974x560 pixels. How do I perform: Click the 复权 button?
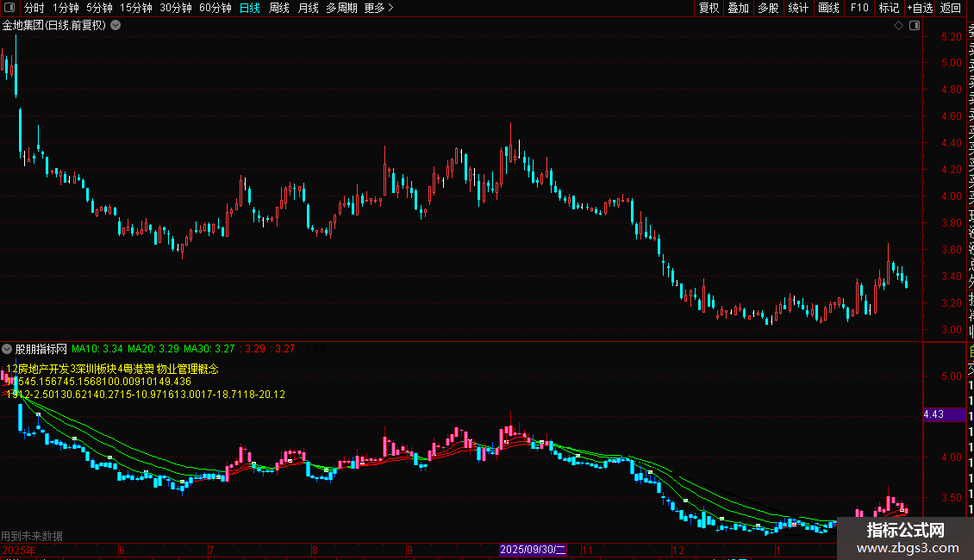709,8
